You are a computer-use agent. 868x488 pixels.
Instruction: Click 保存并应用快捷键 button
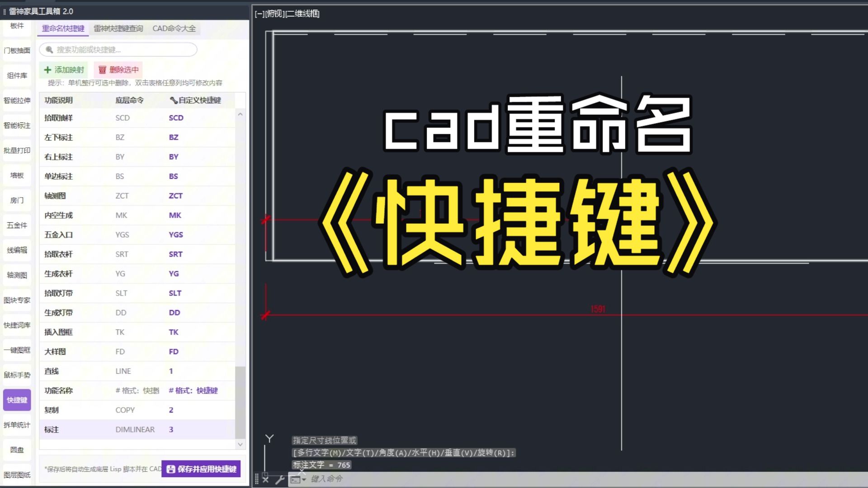pos(201,469)
